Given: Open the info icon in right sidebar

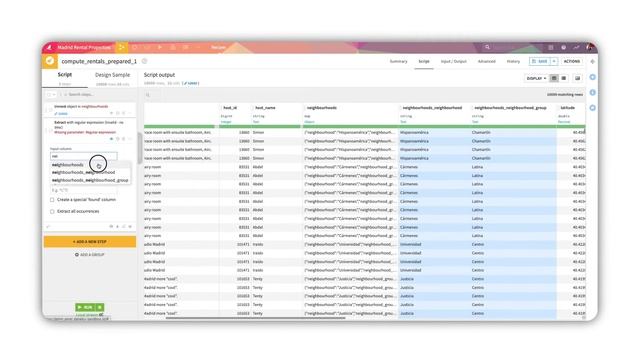Looking at the screenshot, I should 593,93.
